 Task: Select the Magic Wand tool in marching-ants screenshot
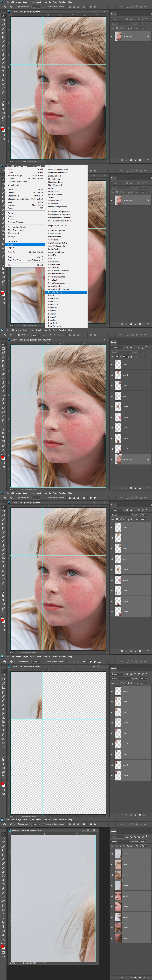3,520
